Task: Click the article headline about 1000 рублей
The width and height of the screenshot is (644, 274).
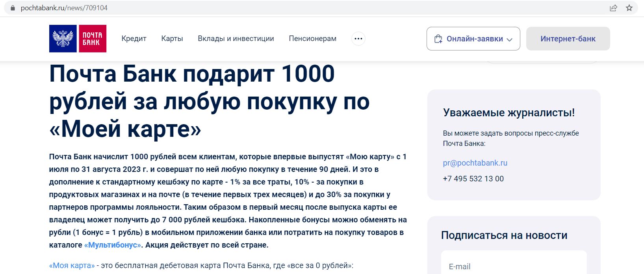Action: 210,101
